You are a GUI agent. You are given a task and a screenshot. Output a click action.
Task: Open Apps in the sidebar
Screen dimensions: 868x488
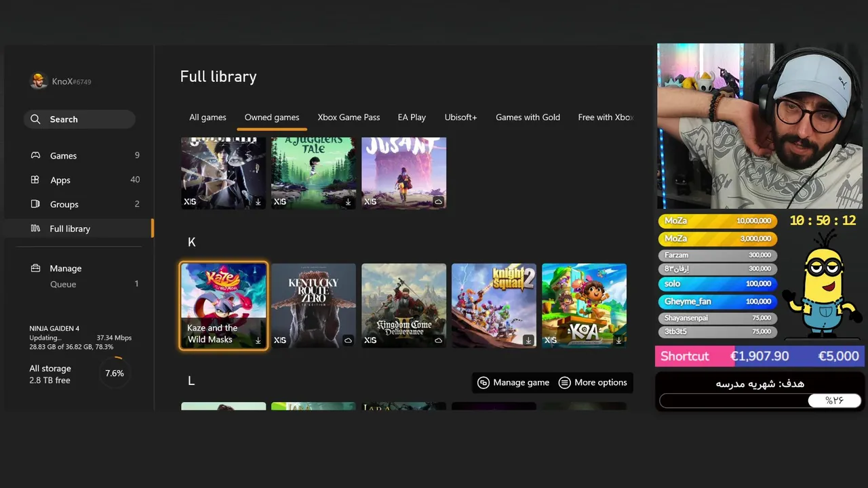pyautogui.click(x=80, y=180)
